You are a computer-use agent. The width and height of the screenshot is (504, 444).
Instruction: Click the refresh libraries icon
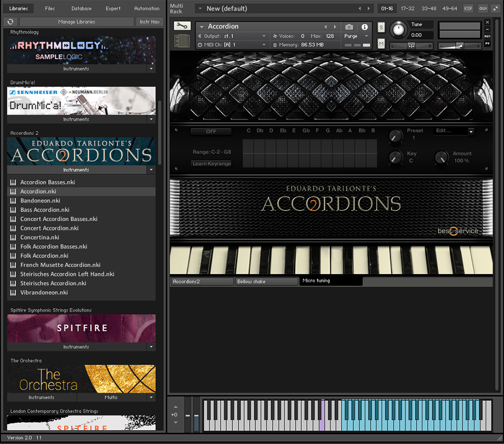[10, 21]
